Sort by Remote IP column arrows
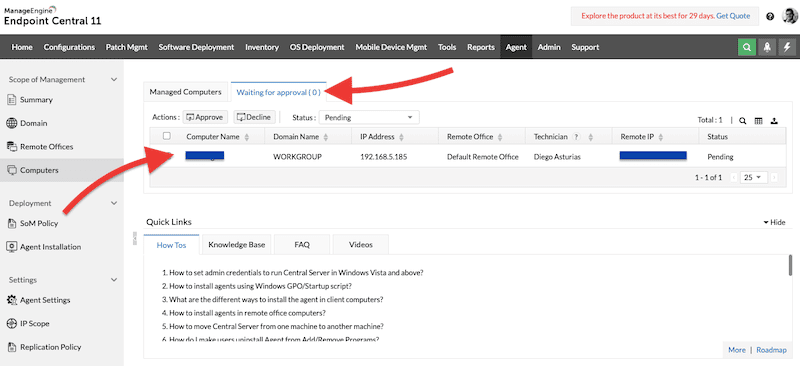Image resolution: width=800 pixels, height=366 pixels. (x=661, y=137)
